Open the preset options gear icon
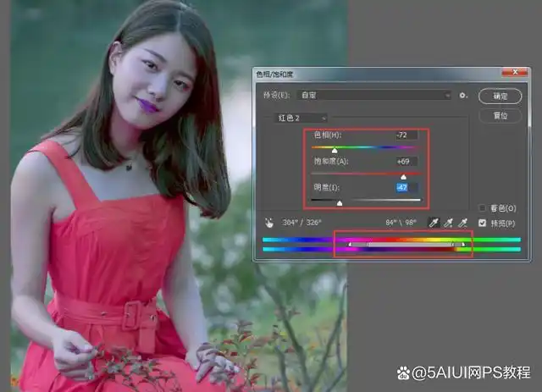The height and width of the screenshot is (392, 542). click(463, 96)
